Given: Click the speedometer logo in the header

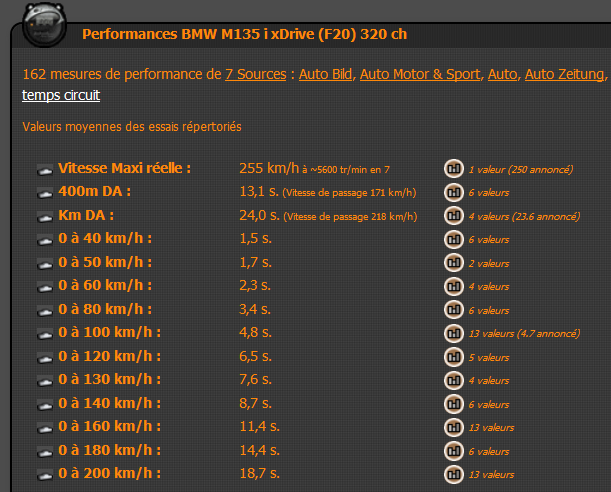Looking at the screenshot, I should pyautogui.click(x=44, y=24).
